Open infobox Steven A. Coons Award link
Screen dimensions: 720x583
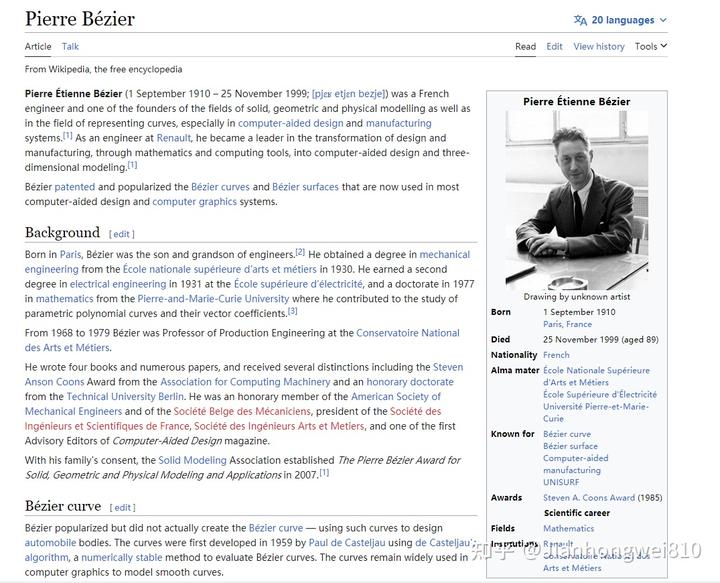589,498
